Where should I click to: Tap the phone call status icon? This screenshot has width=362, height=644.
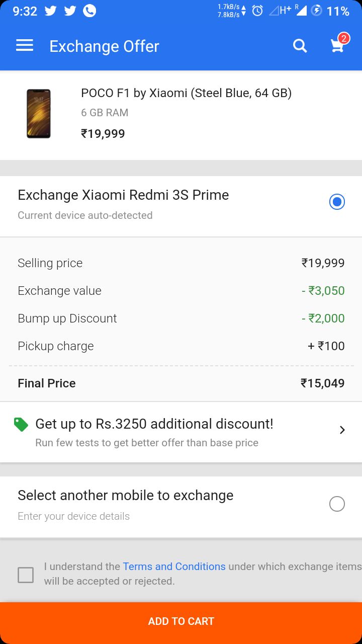coord(89,11)
